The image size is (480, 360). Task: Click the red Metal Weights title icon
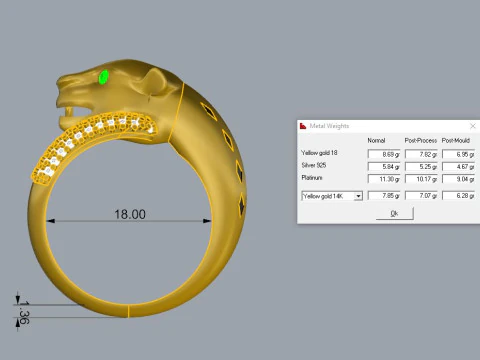pyautogui.click(x=303, y=126)
